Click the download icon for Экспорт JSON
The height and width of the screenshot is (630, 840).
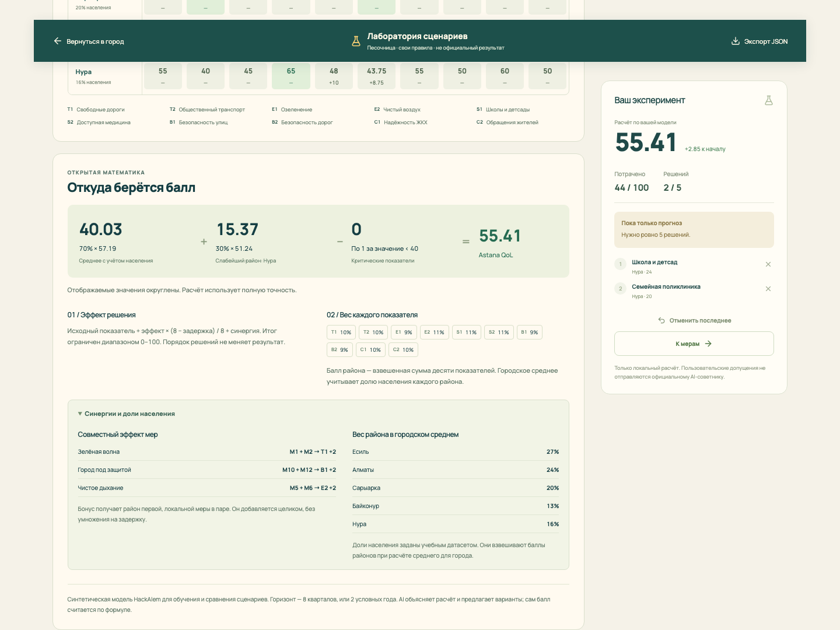point(736,41)
